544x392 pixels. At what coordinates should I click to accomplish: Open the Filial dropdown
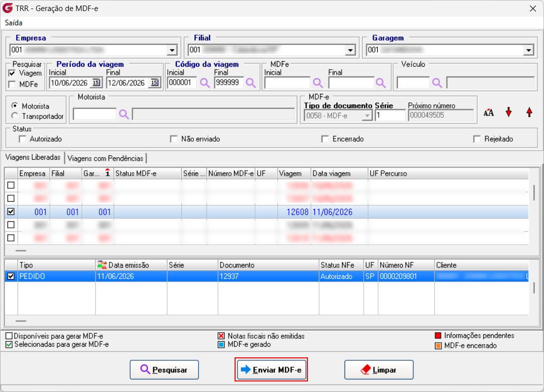click(351, 50)
